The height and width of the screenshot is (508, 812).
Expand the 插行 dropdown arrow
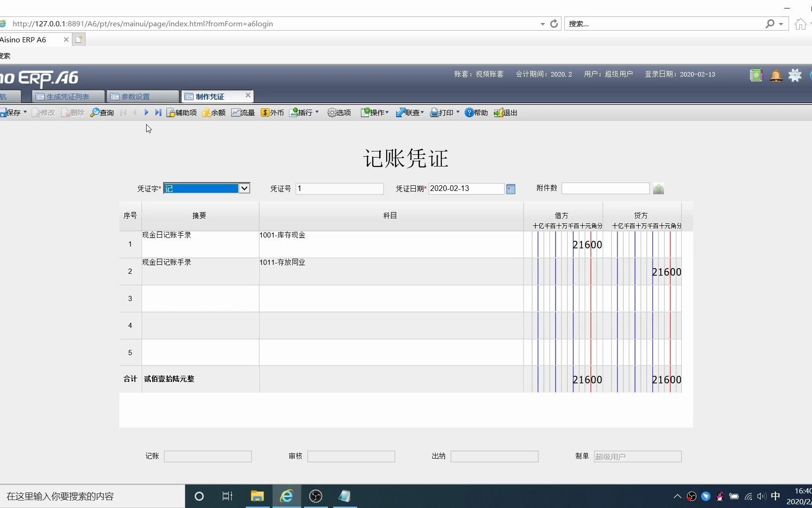pos(317,112)
